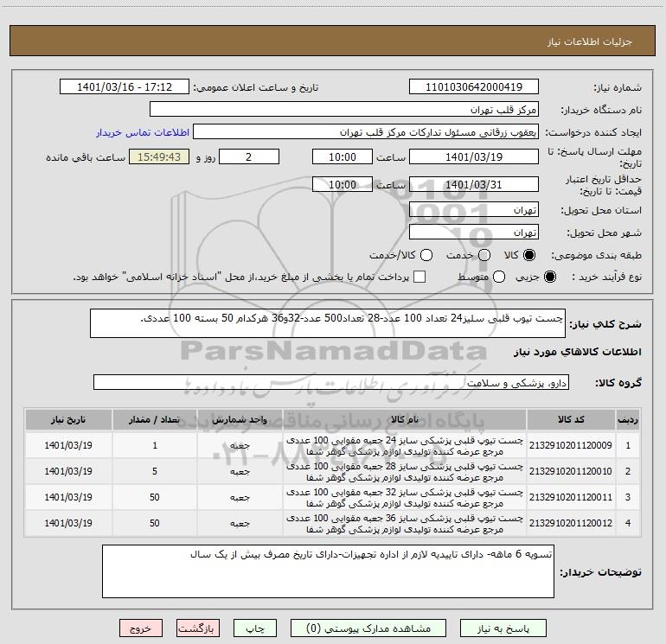Image resolution: width=666 pixels, height=644 pixels.
Task: Click the جعبه unit in row 1
Action: click(240, 446)
